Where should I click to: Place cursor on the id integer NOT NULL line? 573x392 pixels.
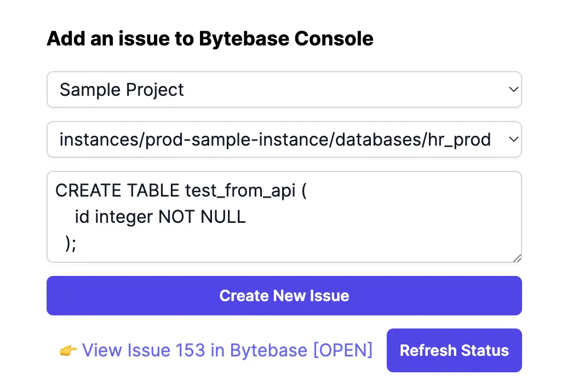(x=160, y=217)
